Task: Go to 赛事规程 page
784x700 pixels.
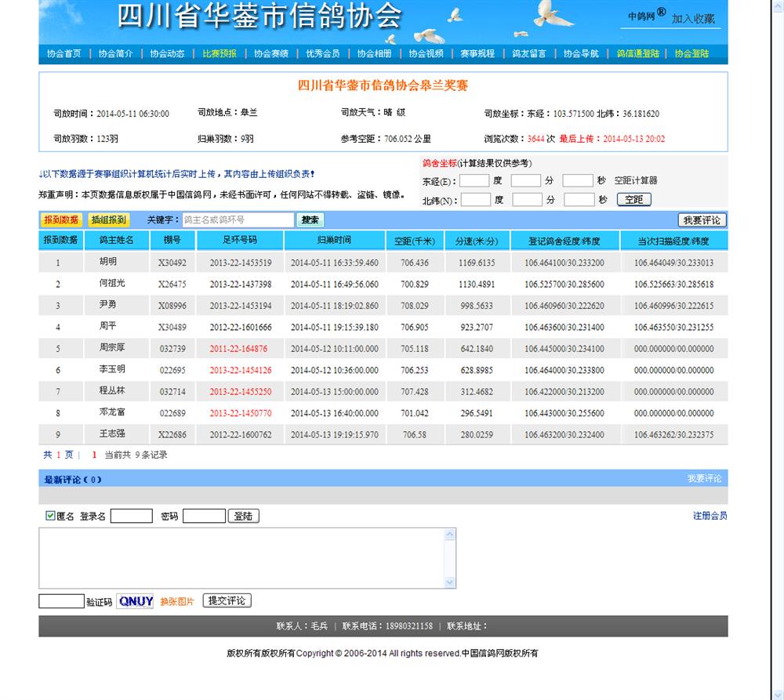Action: point(477,53)
